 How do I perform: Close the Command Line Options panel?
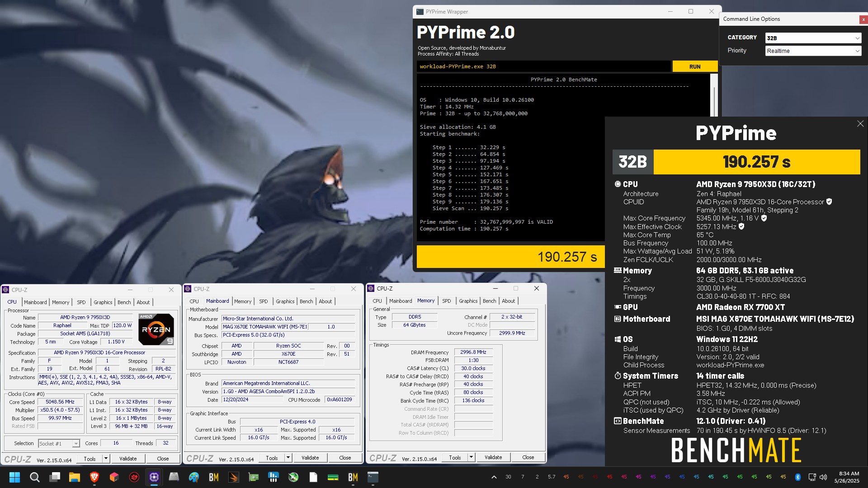coord(863,19)
